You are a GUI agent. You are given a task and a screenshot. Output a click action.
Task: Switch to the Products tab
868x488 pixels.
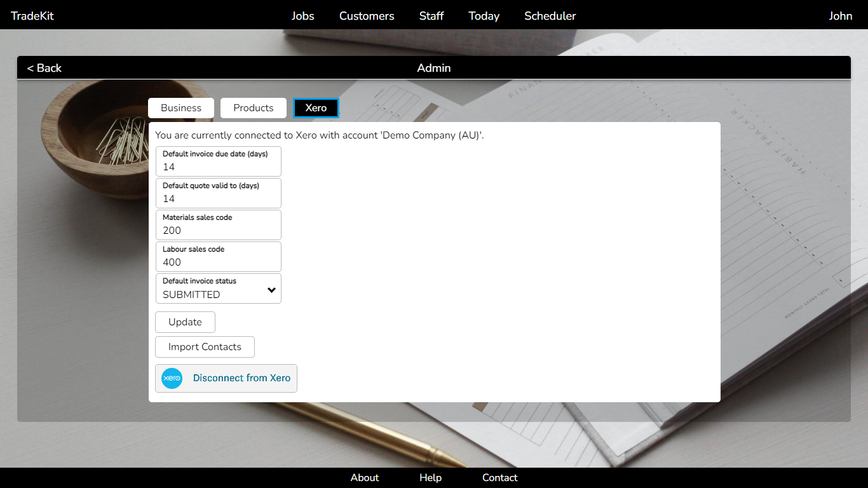pyautogui.click(x=254, y=108)
